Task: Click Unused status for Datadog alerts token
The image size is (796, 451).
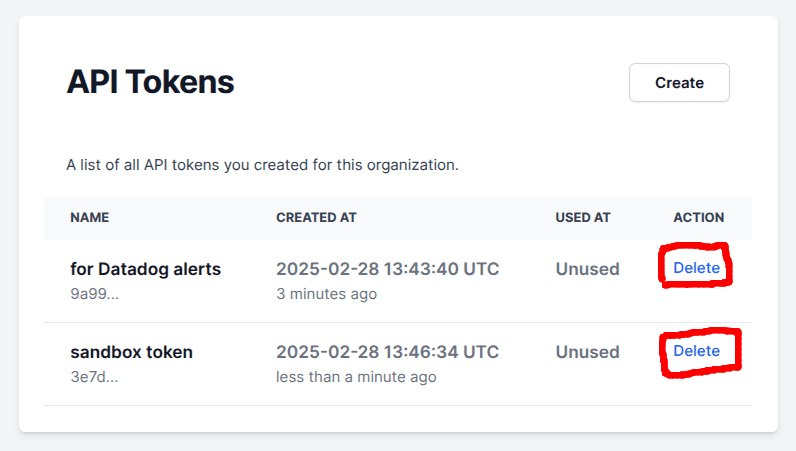Action: (x=588, y=269)
